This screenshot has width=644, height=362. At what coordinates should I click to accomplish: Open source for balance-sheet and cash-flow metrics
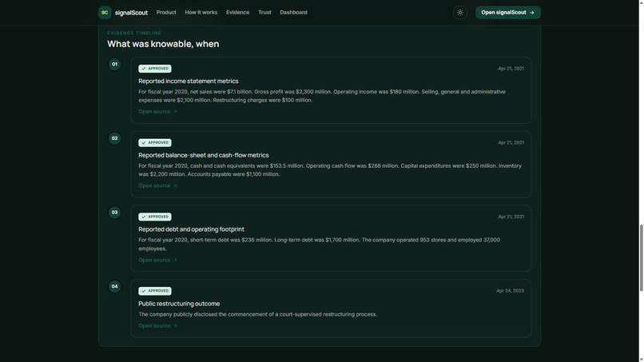tap(157, 185)
